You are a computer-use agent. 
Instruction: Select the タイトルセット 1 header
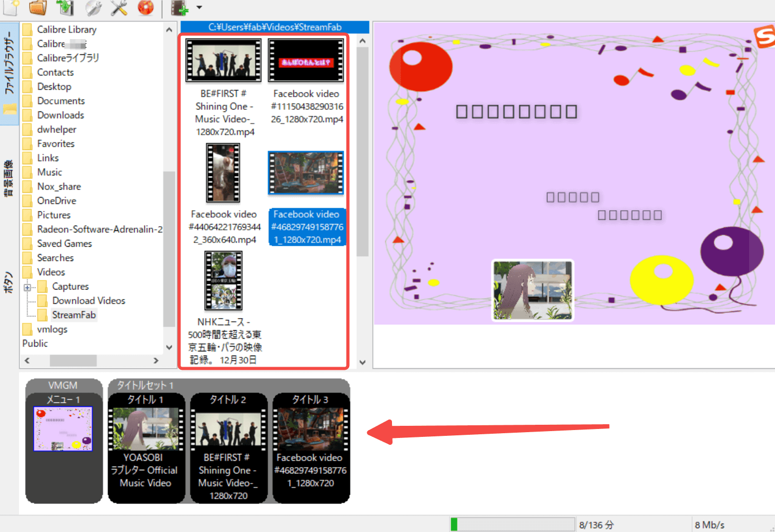point(145,385)
